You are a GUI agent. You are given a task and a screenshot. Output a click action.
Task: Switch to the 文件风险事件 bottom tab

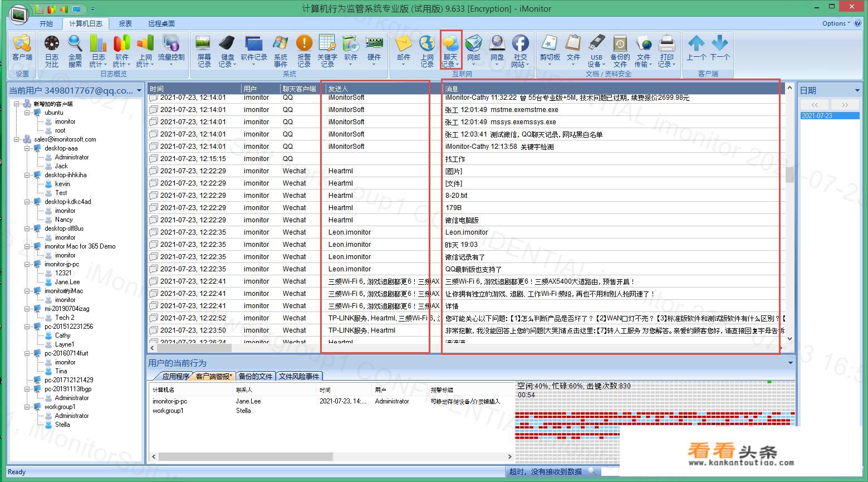299,376
